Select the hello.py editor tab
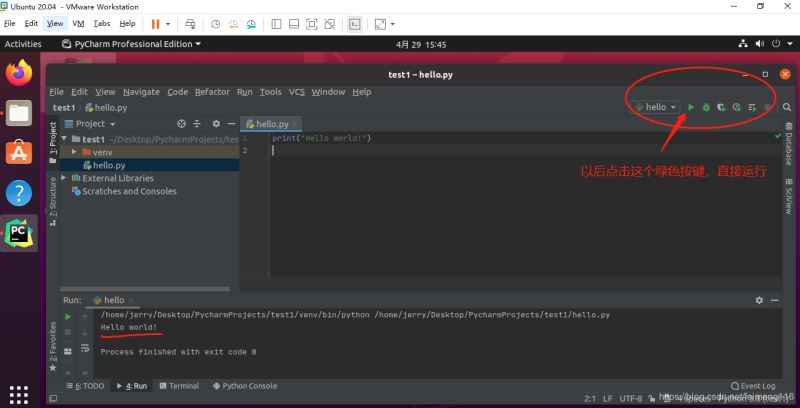The height and width of the screenshot is (408, 800). [x=271, y=124]
